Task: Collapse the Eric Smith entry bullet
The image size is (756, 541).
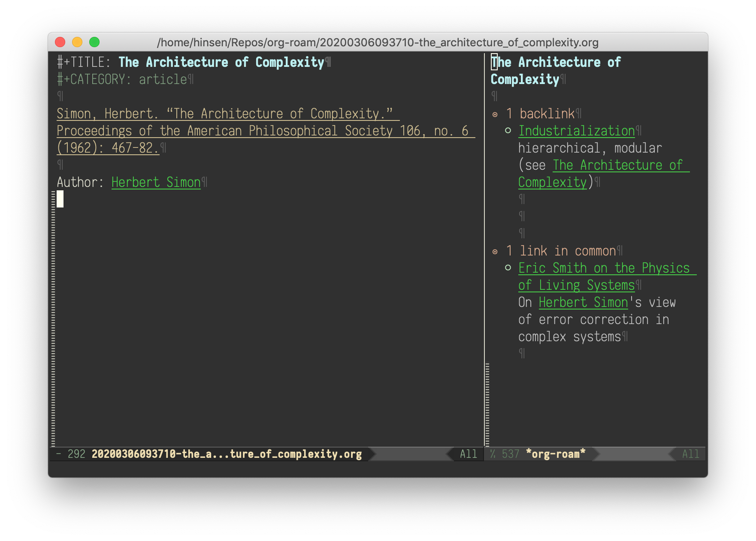Action: pyautogui.click(x=508, y=268)
